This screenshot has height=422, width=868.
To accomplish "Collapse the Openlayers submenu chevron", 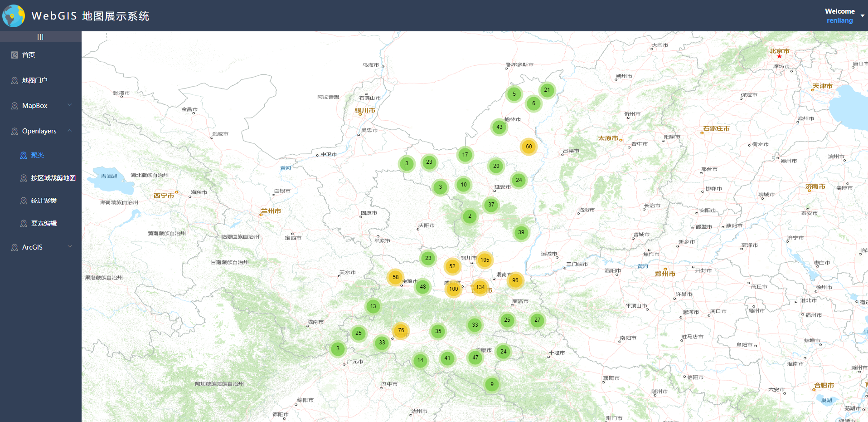I will click(70, 131).
